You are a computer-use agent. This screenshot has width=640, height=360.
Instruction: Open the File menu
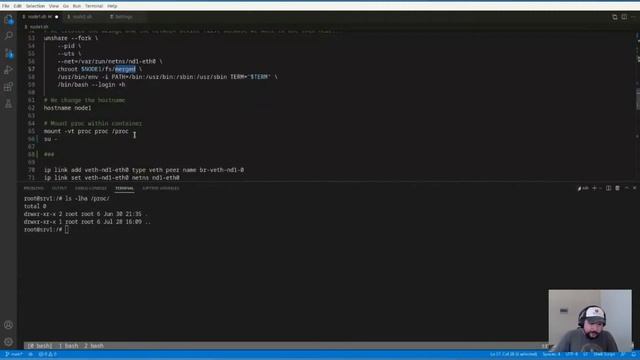pyautogui.click(x=6, y=6)
